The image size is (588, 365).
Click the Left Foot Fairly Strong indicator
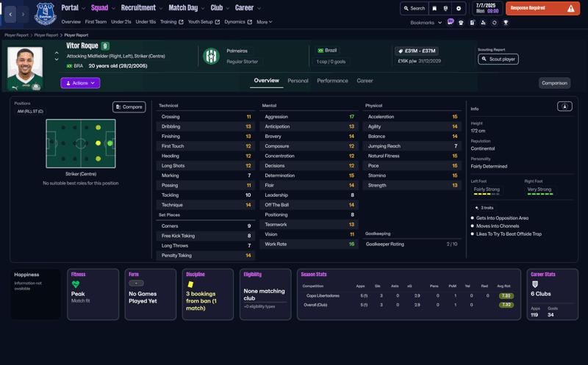point(487,191)
